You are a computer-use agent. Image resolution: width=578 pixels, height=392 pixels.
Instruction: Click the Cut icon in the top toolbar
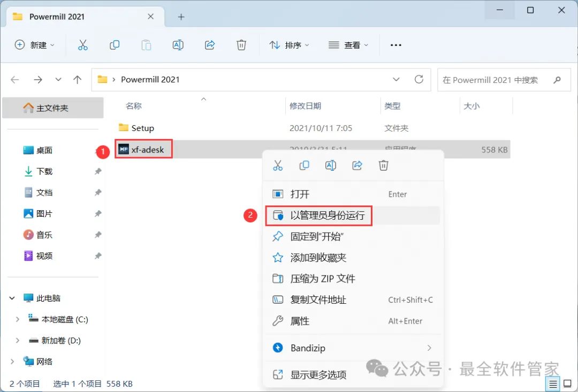[x=83, y=45]
